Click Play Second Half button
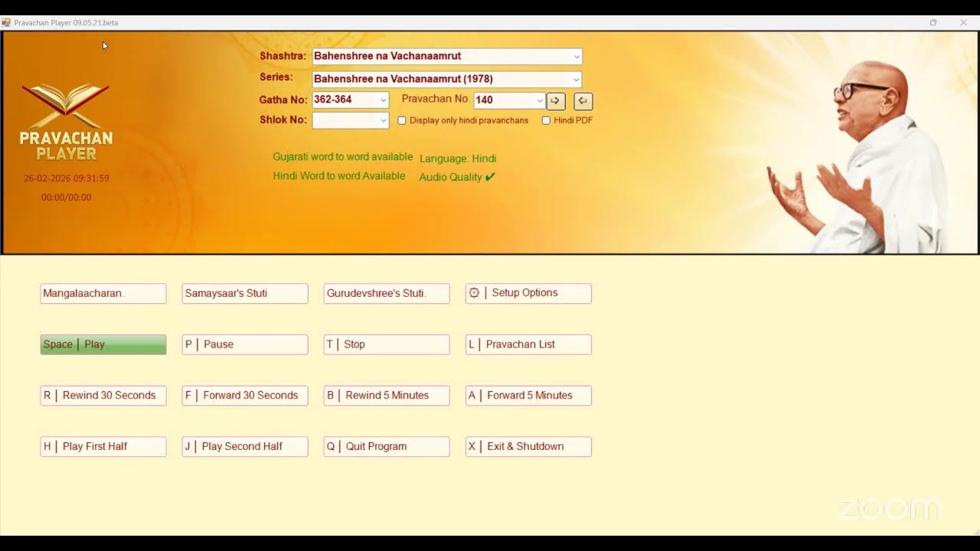This screenshot has height=551, width=980. 245,447
